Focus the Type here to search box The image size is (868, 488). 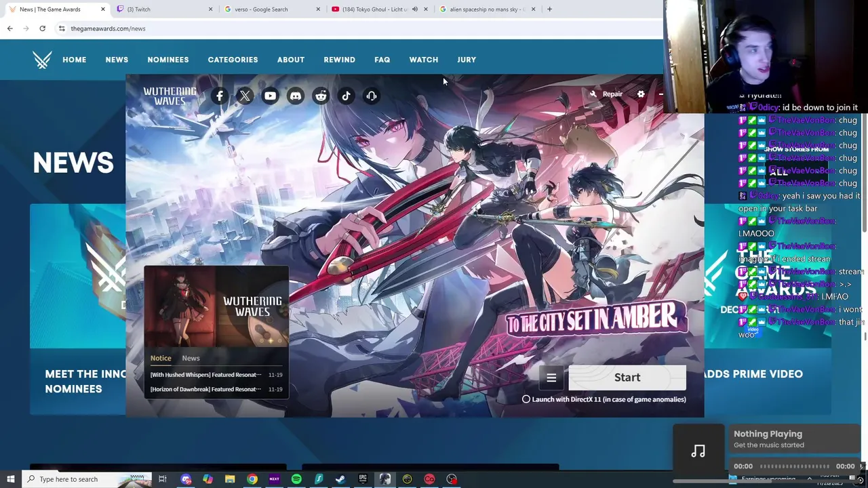87,479
